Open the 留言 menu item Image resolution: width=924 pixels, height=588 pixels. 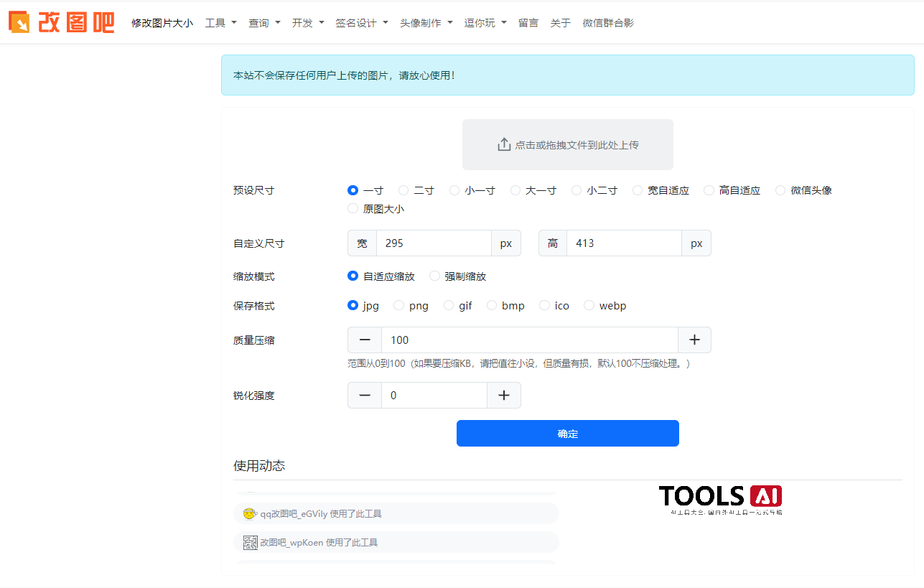[528, 22]
